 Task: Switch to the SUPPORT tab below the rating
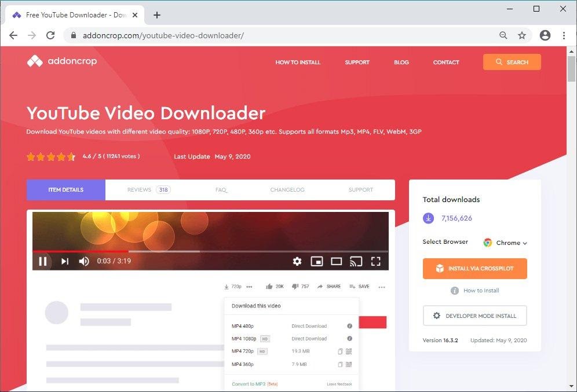pyautogui.click(x=361, y=190)
